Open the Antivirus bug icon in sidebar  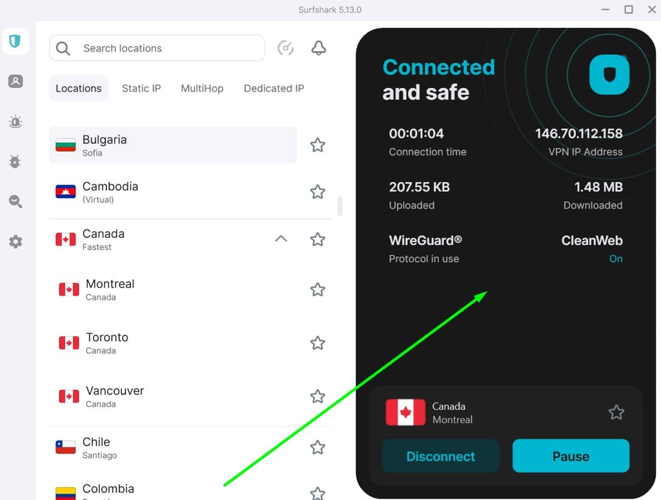(15, 162)
